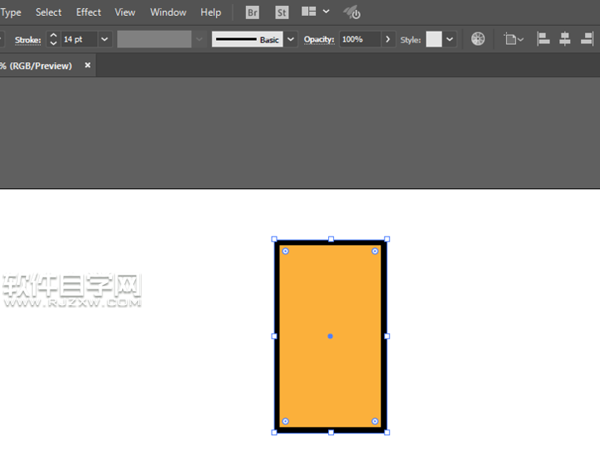Click the Opacity panel link label
The width and height of the screenshot is (600, 465).
[318, 39]
